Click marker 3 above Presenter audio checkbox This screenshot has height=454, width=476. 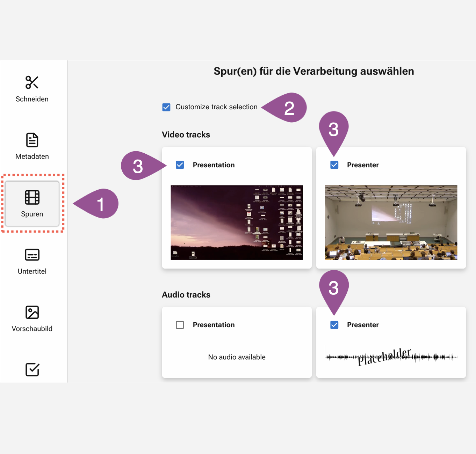[334, 288]
